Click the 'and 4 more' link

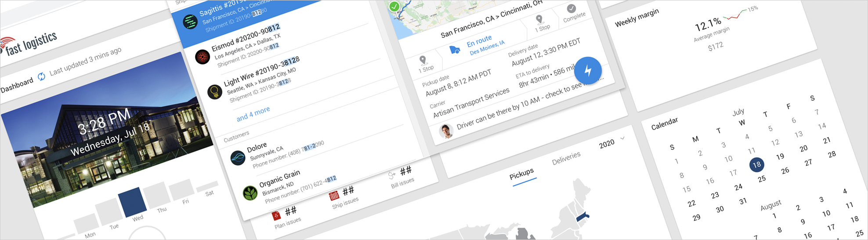[x=253, y=114]
